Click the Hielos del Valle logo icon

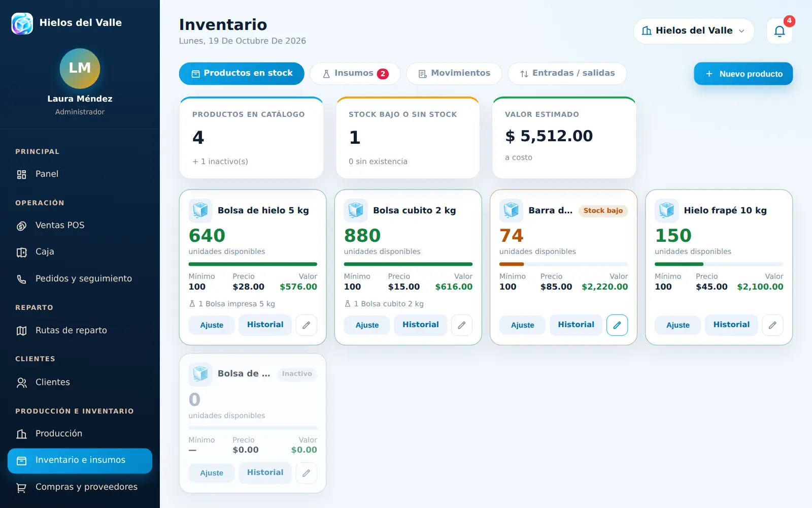(x=22, y=23)
